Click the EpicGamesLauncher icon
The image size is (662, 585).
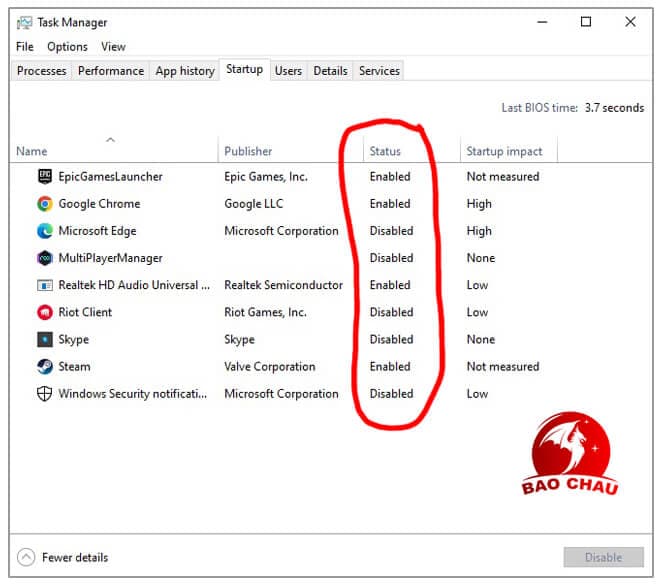(45, 176)
